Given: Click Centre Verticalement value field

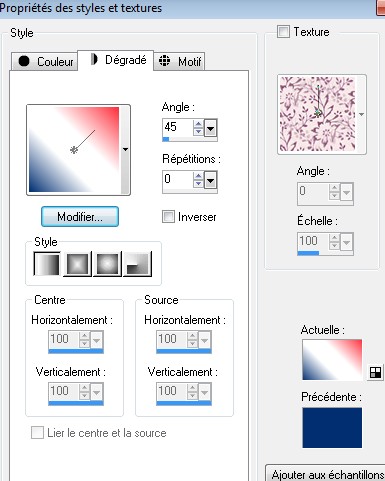Looking at the screenshot, I should pyautogui.click(x=64, y=391).
